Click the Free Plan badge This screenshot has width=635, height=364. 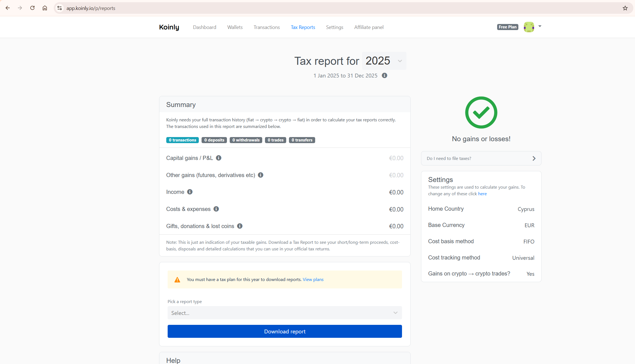point(507,27)
